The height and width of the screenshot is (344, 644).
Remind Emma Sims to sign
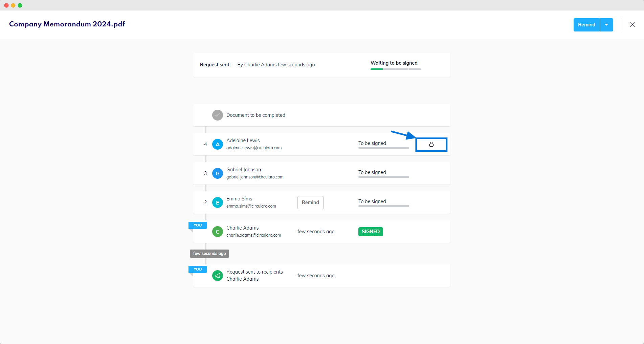click(310, 202)
